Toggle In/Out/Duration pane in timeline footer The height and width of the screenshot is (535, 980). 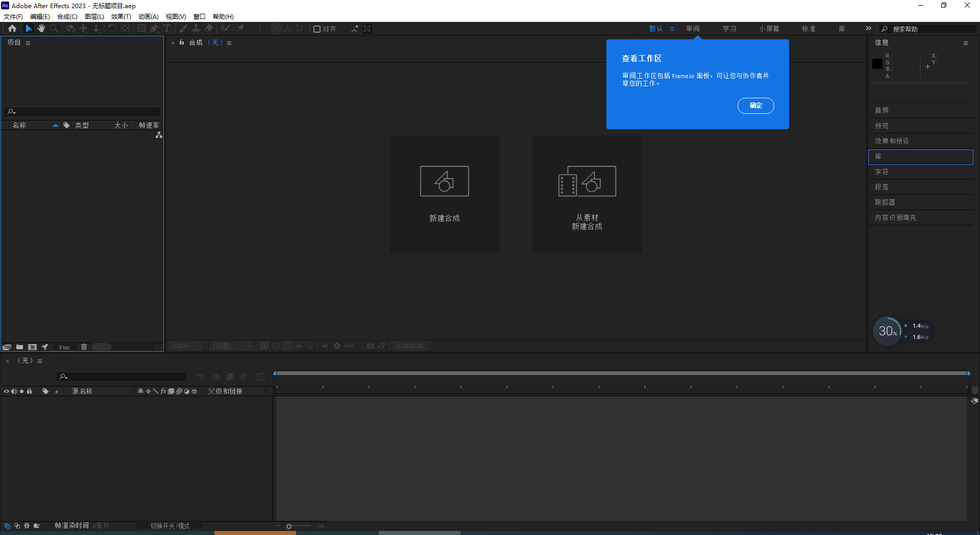(27, 526)
